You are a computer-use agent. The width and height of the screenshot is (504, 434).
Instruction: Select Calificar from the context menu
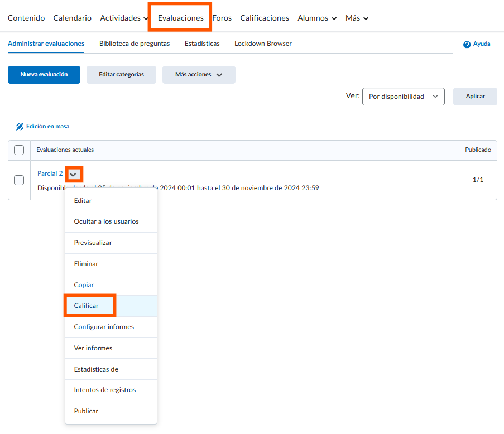click(x=87, y=306)
